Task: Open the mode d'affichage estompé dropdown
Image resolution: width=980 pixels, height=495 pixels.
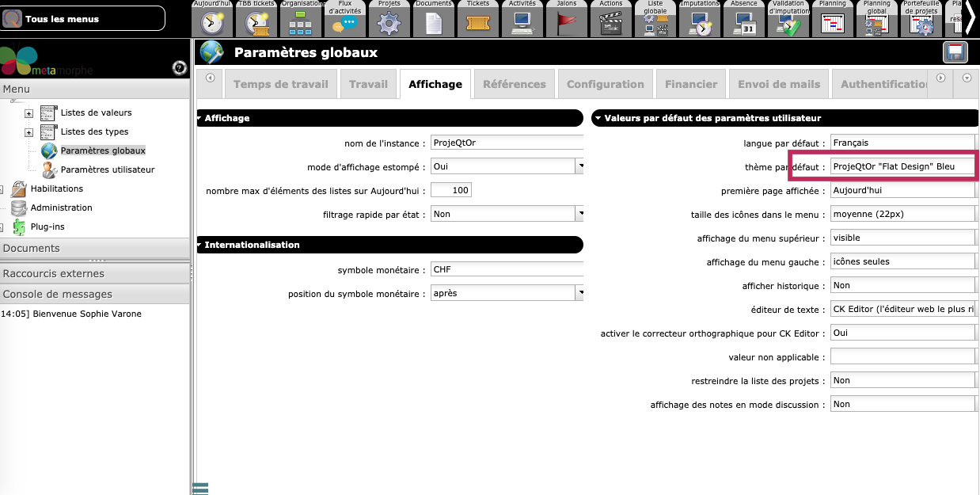Action: coord(579,166)
